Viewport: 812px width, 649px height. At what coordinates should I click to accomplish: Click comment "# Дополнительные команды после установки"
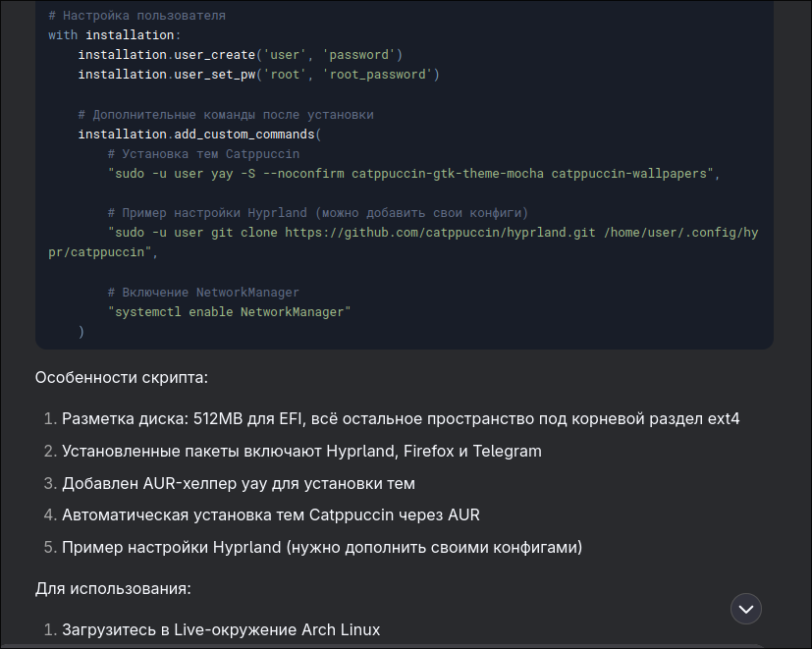(x=226, y=115)
